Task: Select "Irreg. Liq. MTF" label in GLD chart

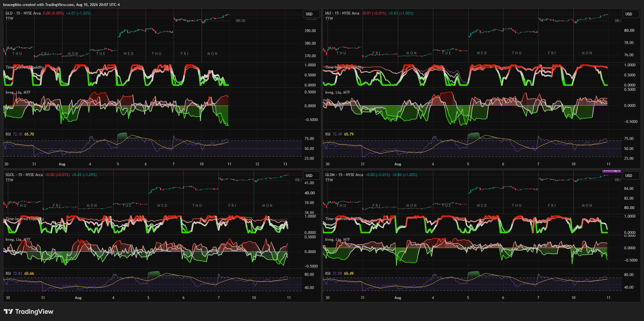Action: (18, 92)
